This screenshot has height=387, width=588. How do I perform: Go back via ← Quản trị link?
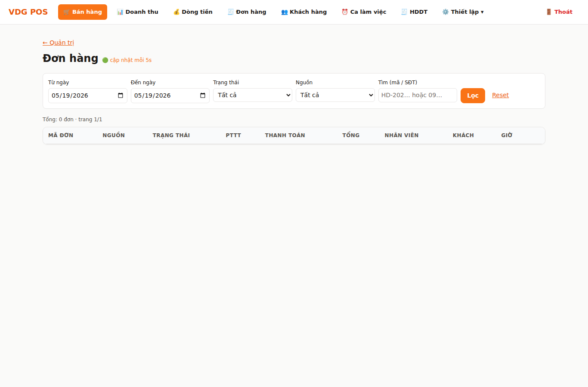(58, 43)
